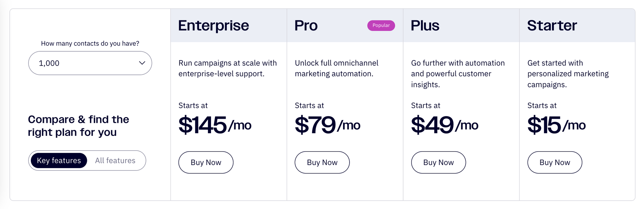The height and width of the screenshot is (209, 644).
Task: Click the "How many contacts do you have?" label
Action: pos(90,44)
